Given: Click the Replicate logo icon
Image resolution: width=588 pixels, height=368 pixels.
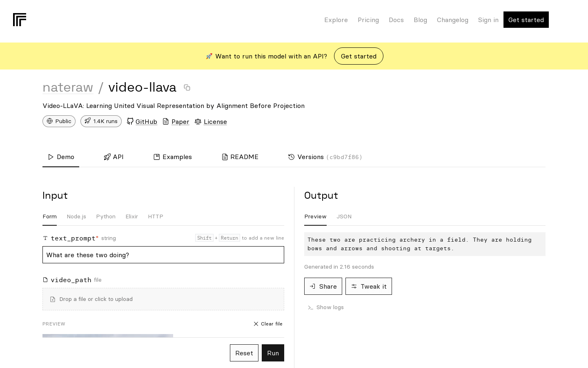Looking at the screenshot, I should coord(20,20).
